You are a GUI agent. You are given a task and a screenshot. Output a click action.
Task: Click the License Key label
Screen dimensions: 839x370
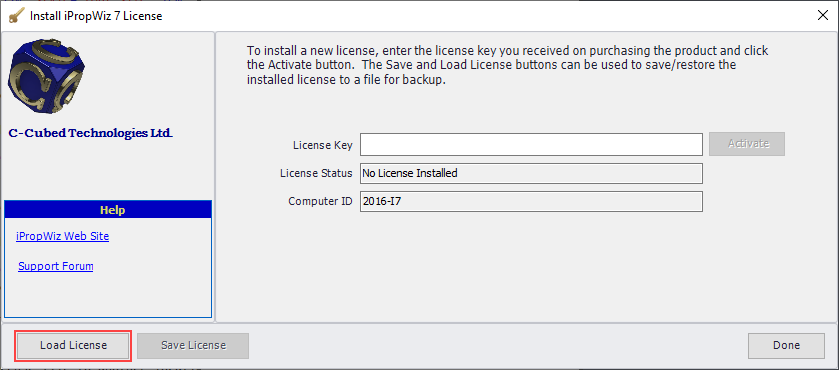coord(323,145)
